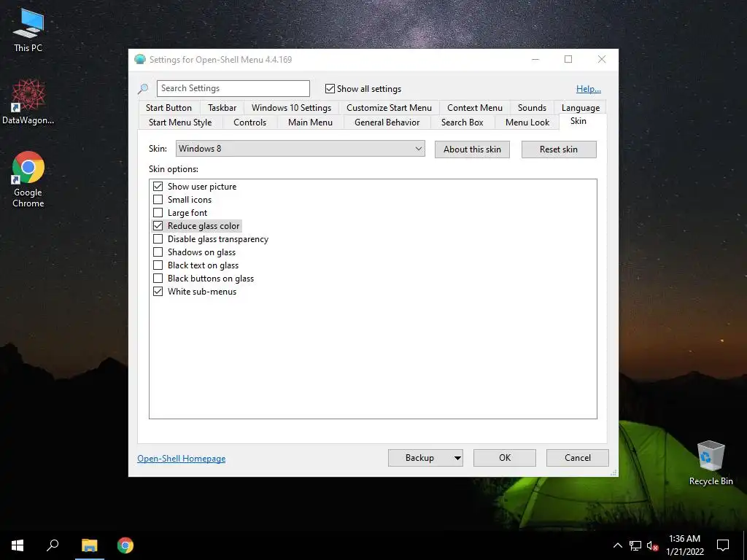Switch to the Sounds tab
The image size is (747, 560).
click(532, 108)
